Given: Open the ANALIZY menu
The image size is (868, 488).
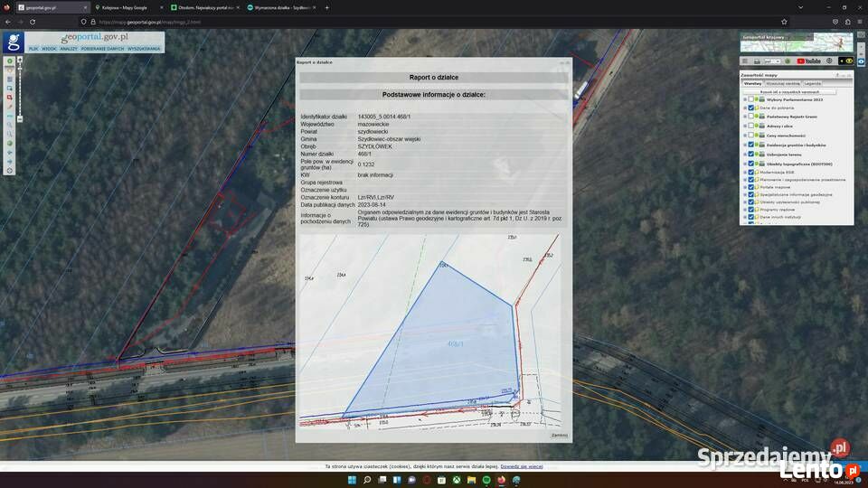Looking at the screenshot, I should (69, 49).
